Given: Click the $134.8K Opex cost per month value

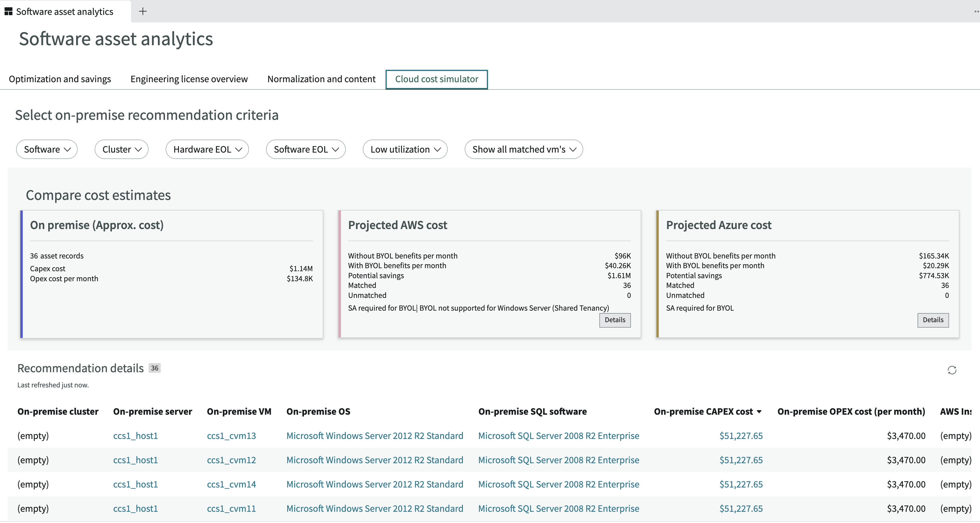Looking at the screenshot, I should (299, 278).
